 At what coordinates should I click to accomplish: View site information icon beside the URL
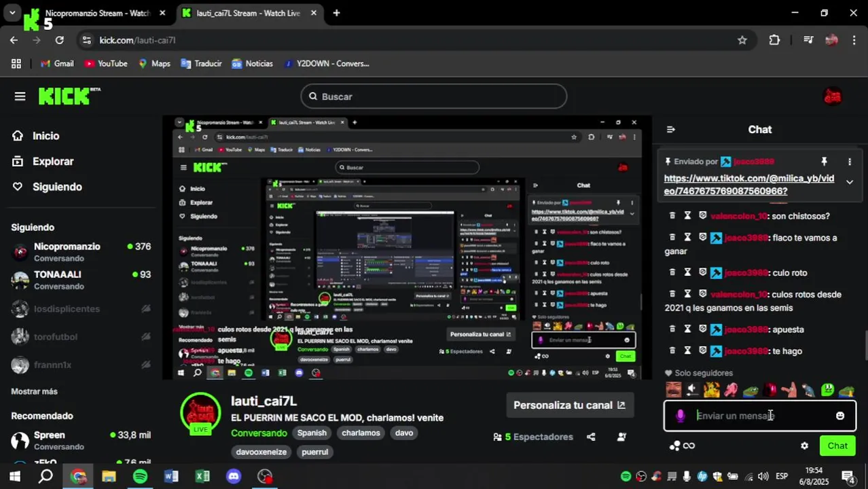tap(86, 40)
